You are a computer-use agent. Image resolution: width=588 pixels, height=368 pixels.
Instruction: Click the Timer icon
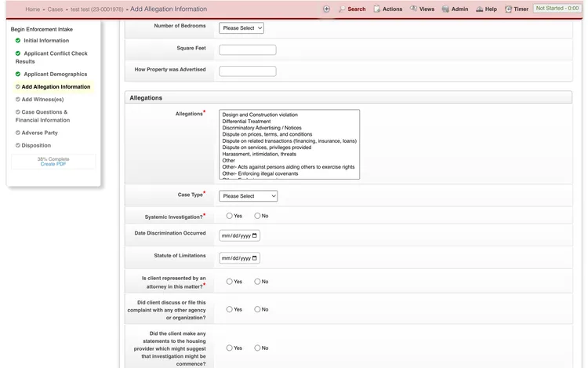[x=508, y=9]
